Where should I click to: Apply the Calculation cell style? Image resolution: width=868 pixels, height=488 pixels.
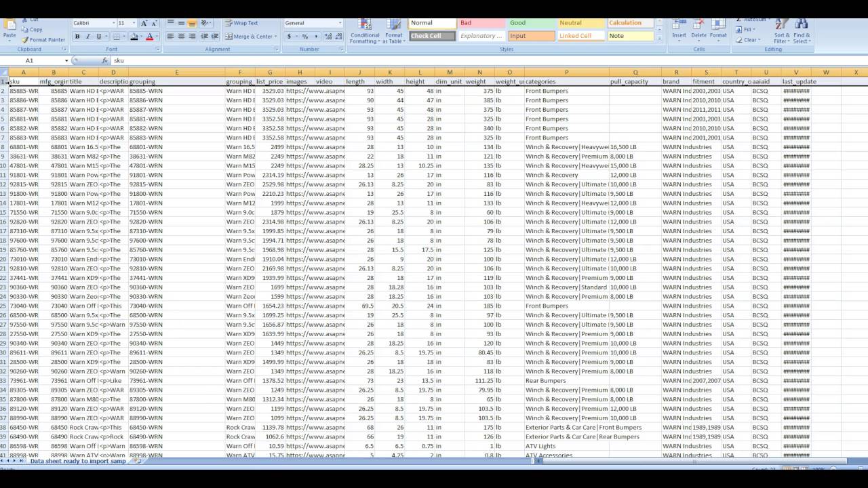coord(630,23)
